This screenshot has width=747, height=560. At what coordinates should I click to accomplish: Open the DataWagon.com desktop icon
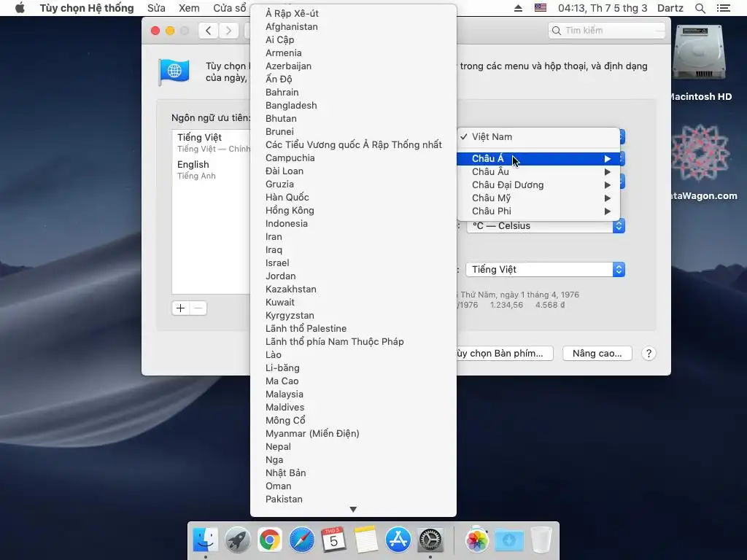click(700, 153)
